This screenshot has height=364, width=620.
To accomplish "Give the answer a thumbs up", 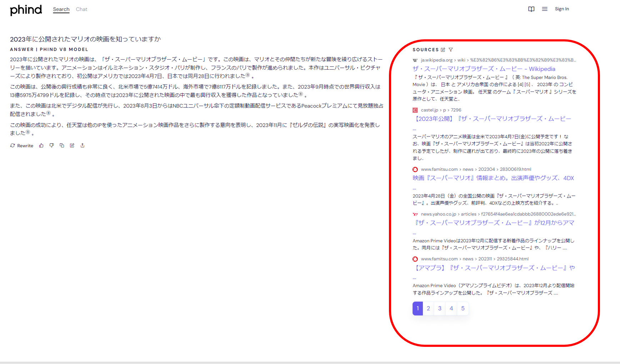I will [41, 145].
